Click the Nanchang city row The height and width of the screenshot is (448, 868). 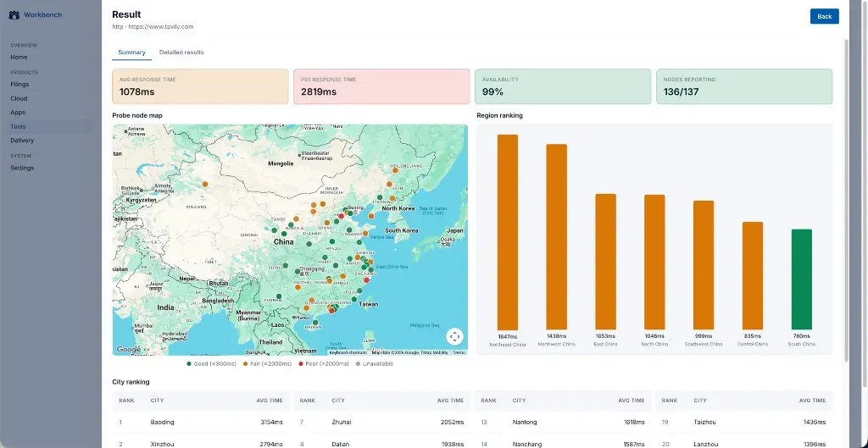[563, 441]
